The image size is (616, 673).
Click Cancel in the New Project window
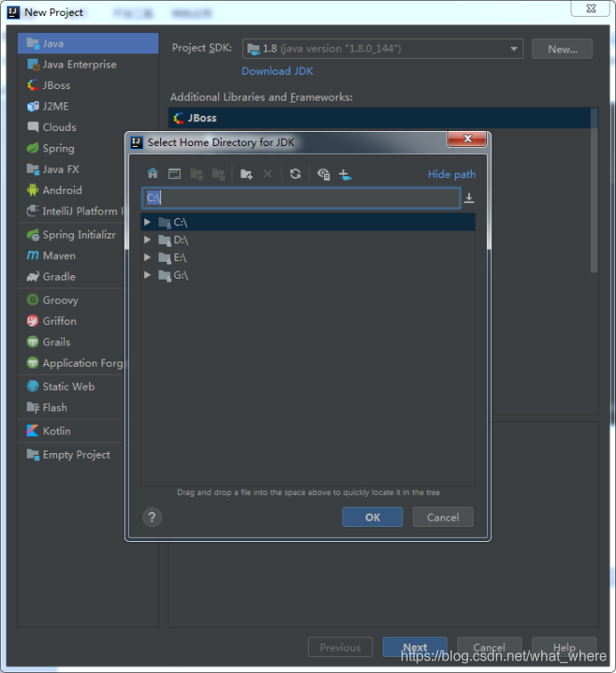[490, 647]
